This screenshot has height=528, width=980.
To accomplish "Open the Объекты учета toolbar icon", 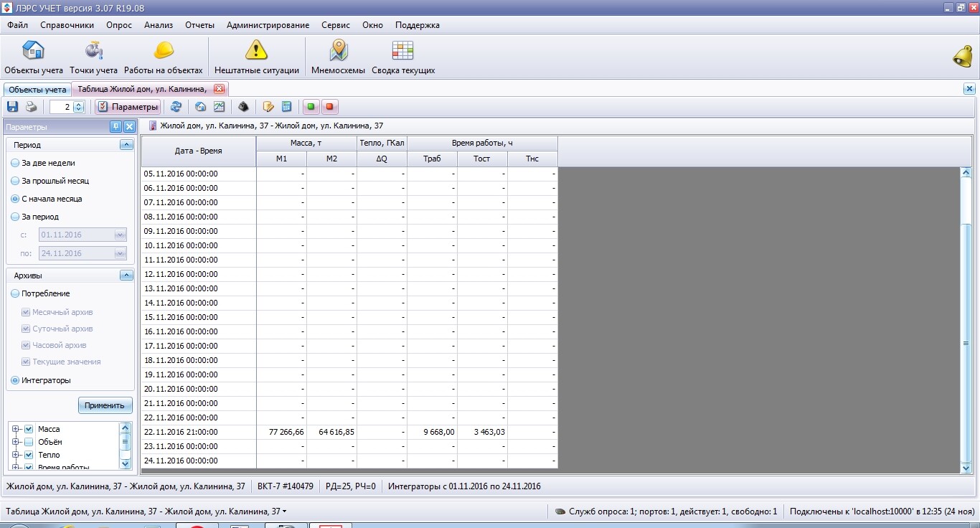I will pos(34,57).
